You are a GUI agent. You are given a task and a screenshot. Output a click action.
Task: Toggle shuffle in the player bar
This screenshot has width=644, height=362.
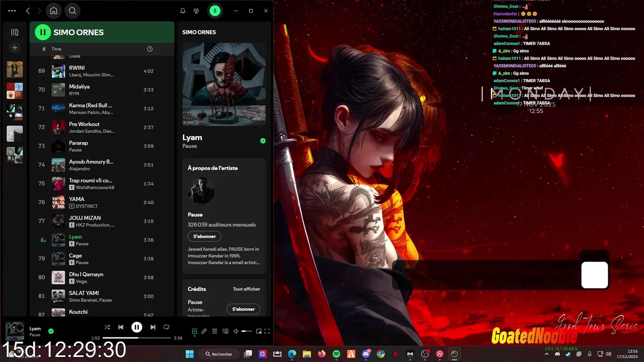pyautogui.click(x=107, y=327)
